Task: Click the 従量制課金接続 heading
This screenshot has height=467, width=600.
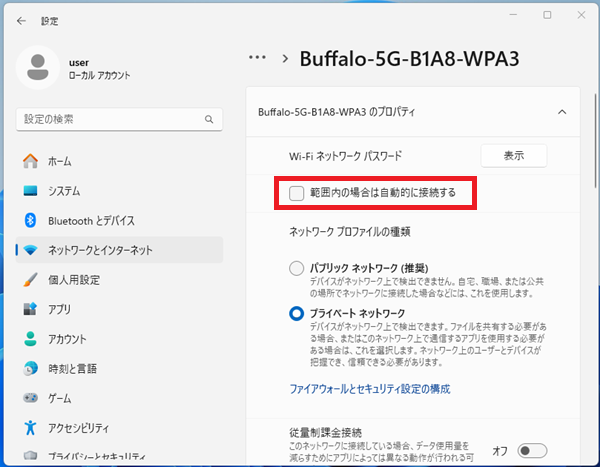Action: [x=325, y=433]
